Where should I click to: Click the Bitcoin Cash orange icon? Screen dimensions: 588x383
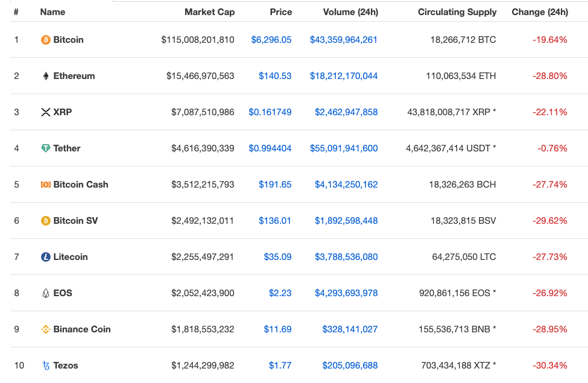(45, 185)
